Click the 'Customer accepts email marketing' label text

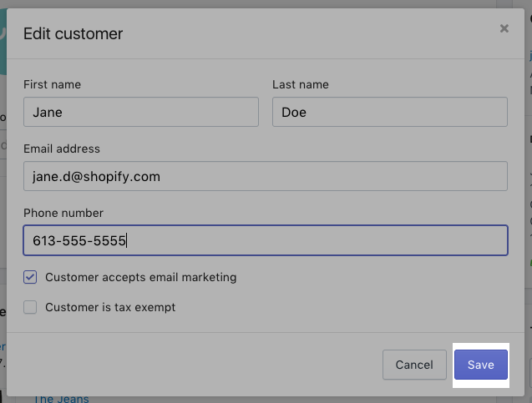pyautogui.click(x=141, y=277)
